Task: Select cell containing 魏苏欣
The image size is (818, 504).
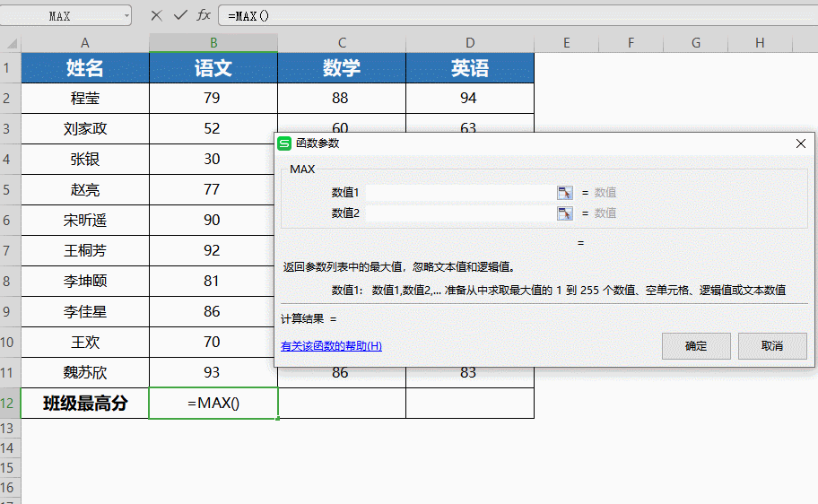Action: (85, 372)
